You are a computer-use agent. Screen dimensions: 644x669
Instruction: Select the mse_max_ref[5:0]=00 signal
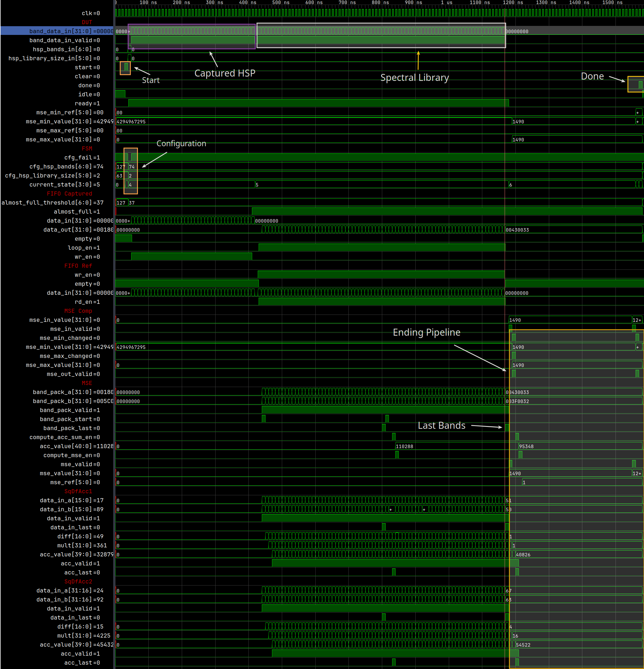[70, 130]
